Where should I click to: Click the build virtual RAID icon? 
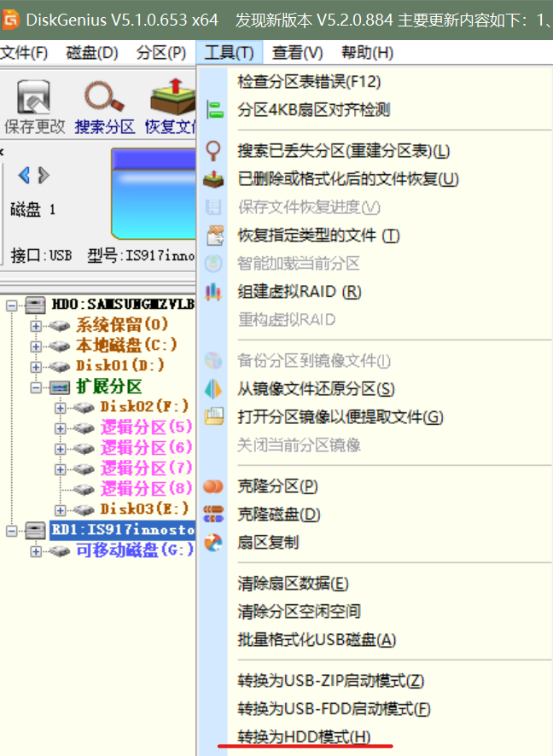click(213, 291)
